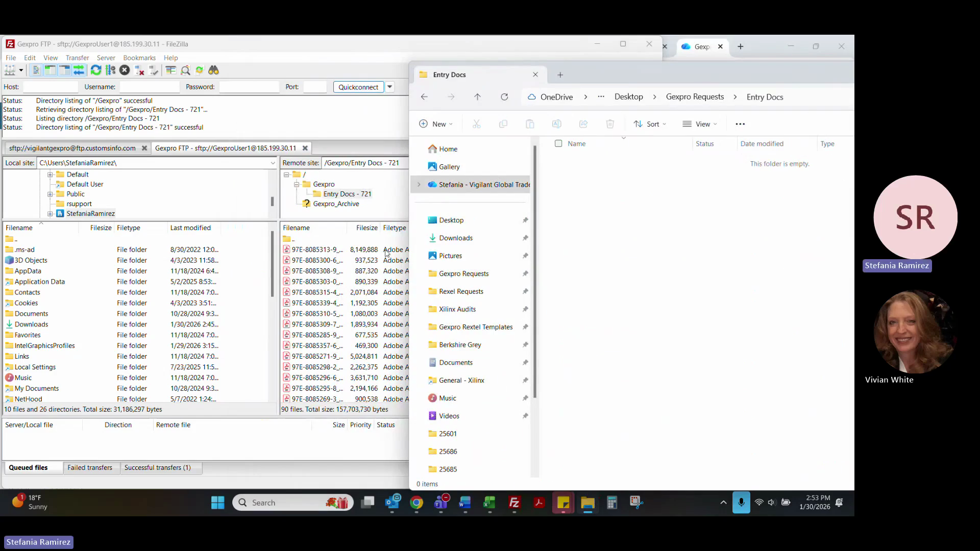This screenshot has height=551, width=980.
Task: Expand the Public folder in local tree
Action: point(50,194)
